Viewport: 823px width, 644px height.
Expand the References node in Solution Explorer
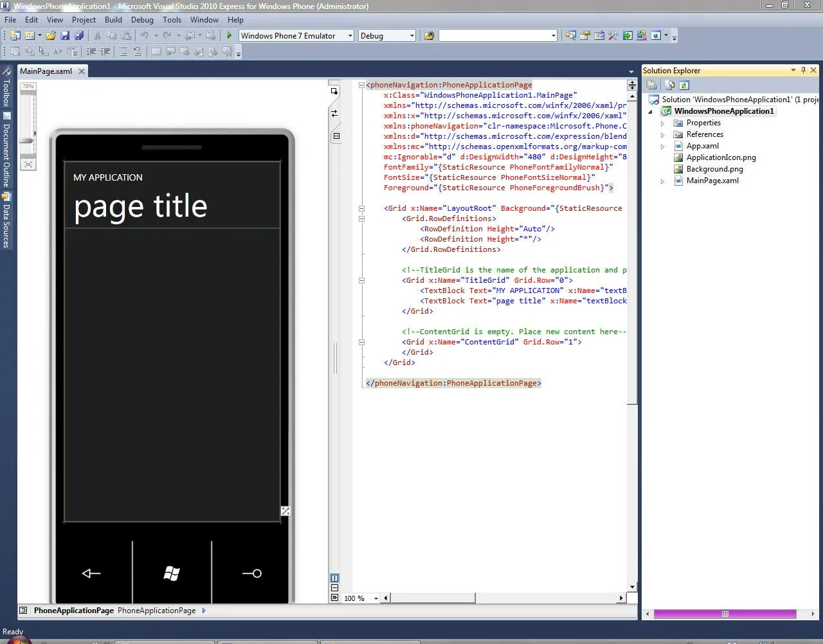click(x=663, y=134)
